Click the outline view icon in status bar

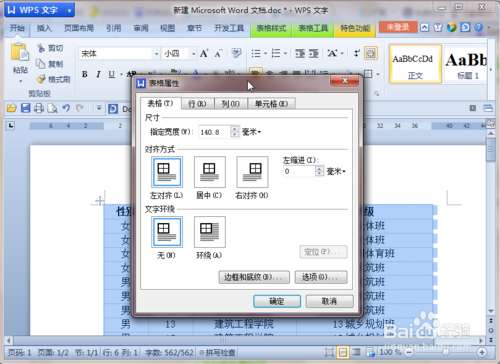[356, 352]
